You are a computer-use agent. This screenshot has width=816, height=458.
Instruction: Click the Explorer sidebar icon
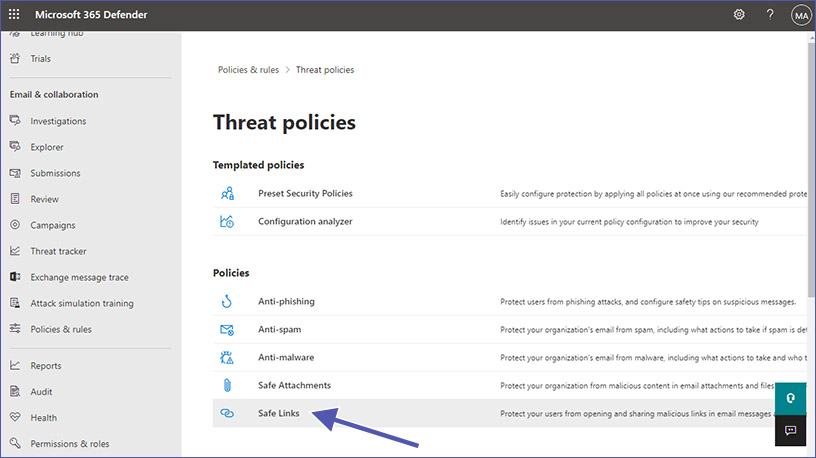click(15, 147)
